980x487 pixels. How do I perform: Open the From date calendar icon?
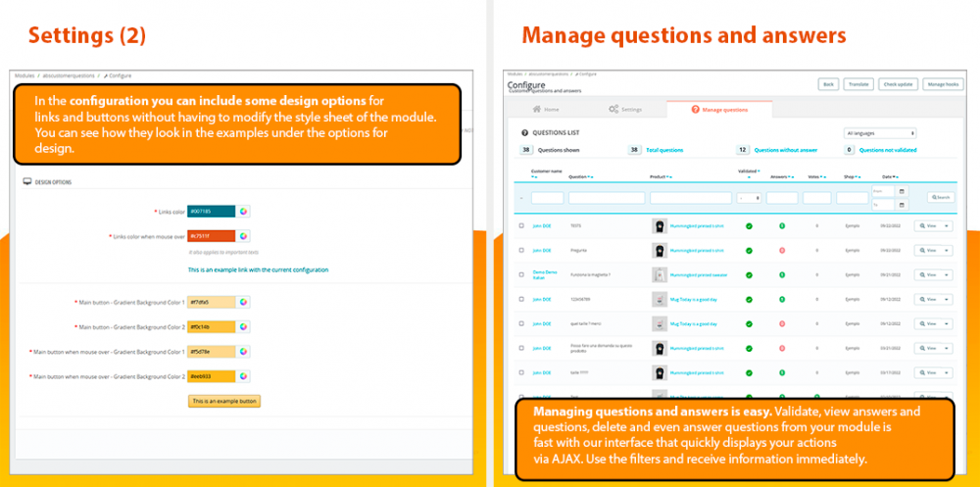[902, 191]
